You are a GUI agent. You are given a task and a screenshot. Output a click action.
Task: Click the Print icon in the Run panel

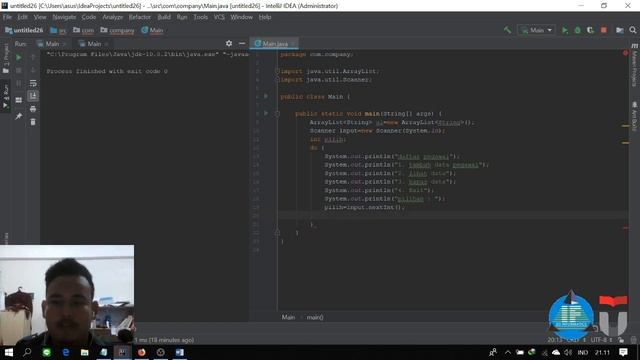(33, 109)
